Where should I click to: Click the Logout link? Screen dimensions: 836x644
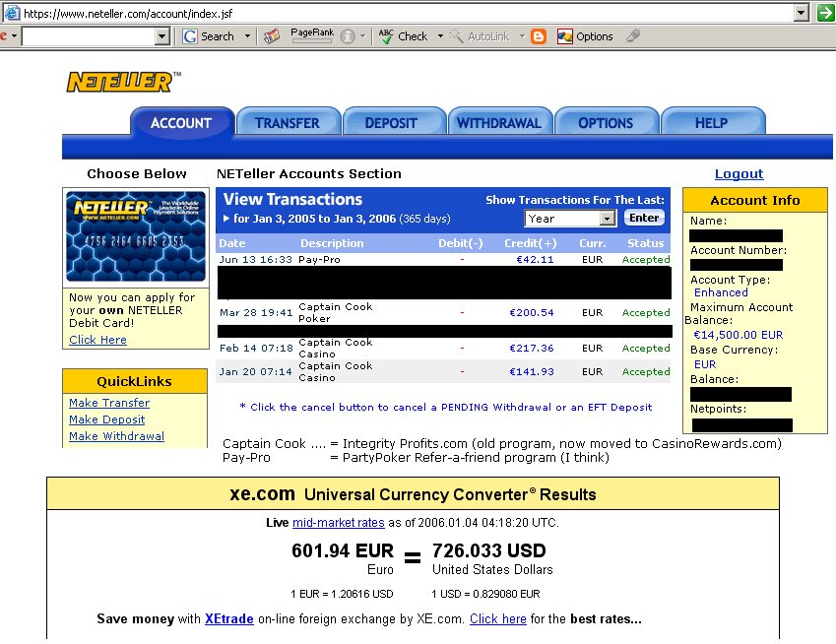pyautogui.click(x=739, y=173)
